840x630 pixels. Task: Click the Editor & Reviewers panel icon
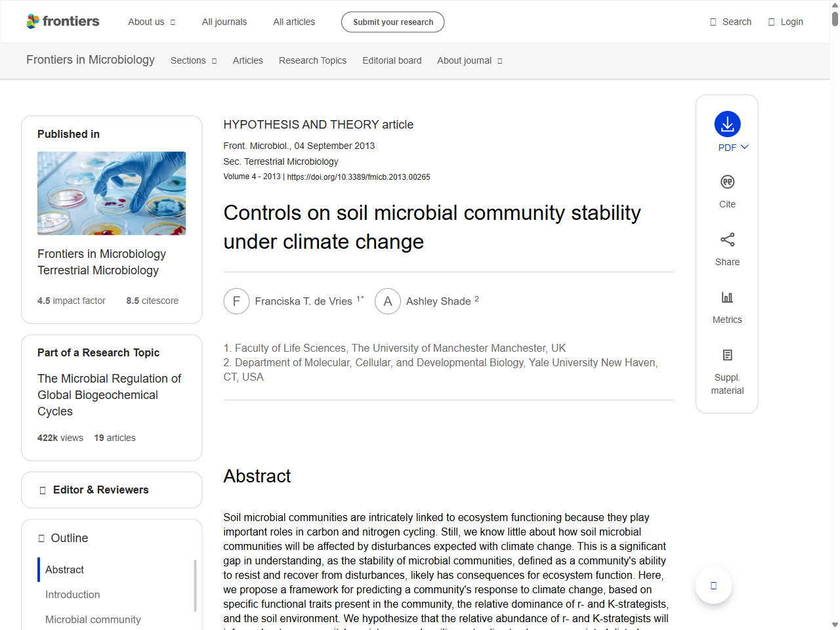point(42,490)
